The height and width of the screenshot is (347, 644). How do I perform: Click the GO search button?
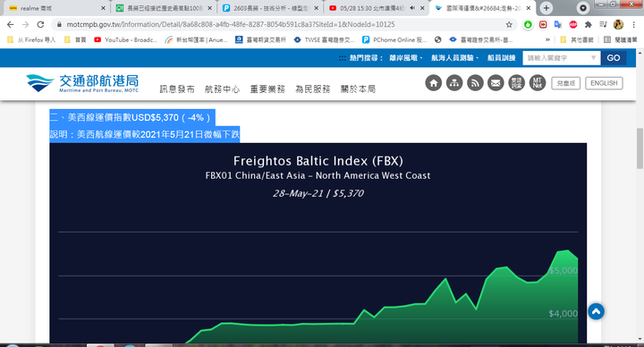(614, 58)
